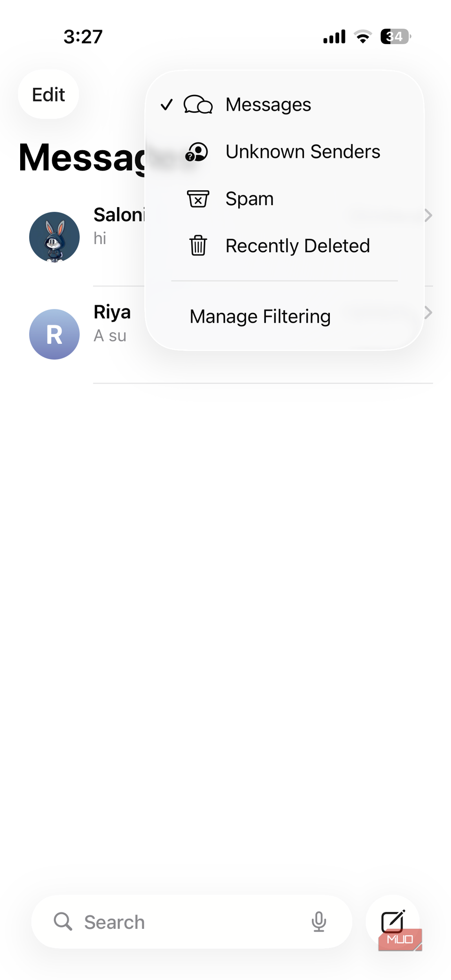Open Saloni's bunny avatar thumbnail
451x980 pixels.
(x=54, y=237)
